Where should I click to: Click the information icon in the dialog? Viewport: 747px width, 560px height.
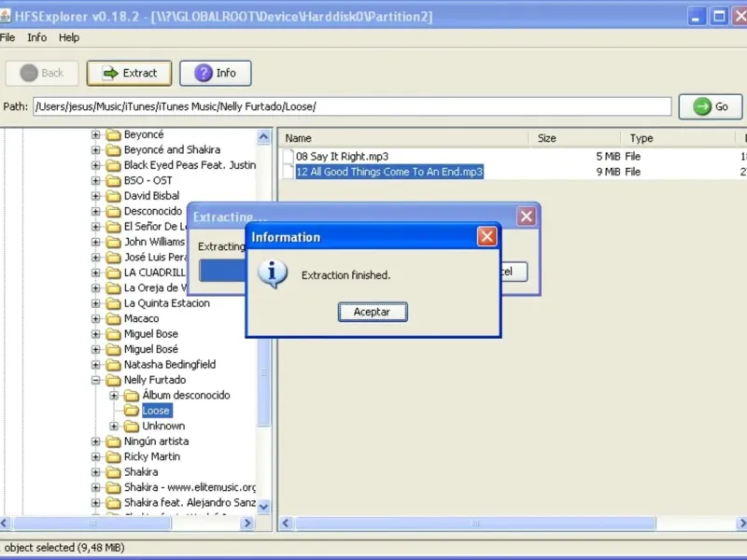(x=273, y=273)
